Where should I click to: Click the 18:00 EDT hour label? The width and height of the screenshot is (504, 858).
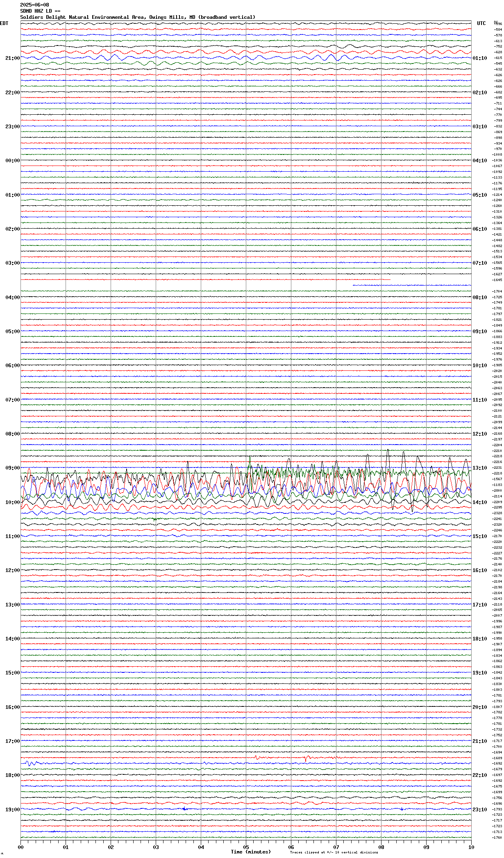pyautogui.click(x=13, y=775)
